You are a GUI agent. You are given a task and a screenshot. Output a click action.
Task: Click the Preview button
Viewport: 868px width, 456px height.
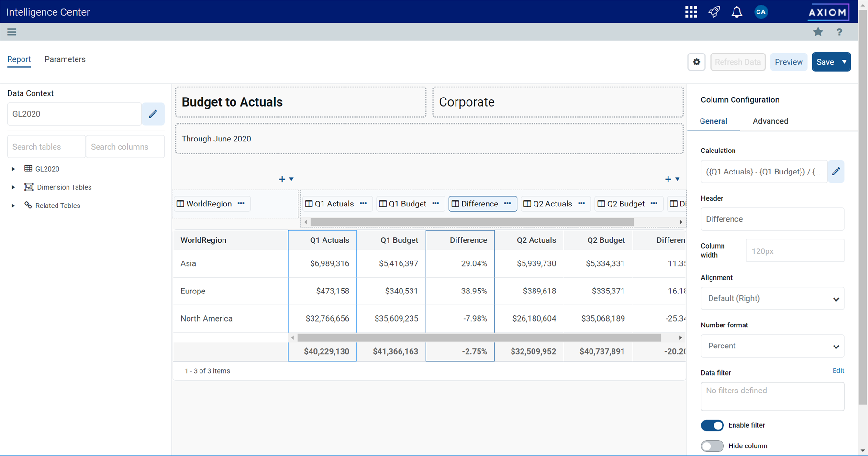point(788,62)
